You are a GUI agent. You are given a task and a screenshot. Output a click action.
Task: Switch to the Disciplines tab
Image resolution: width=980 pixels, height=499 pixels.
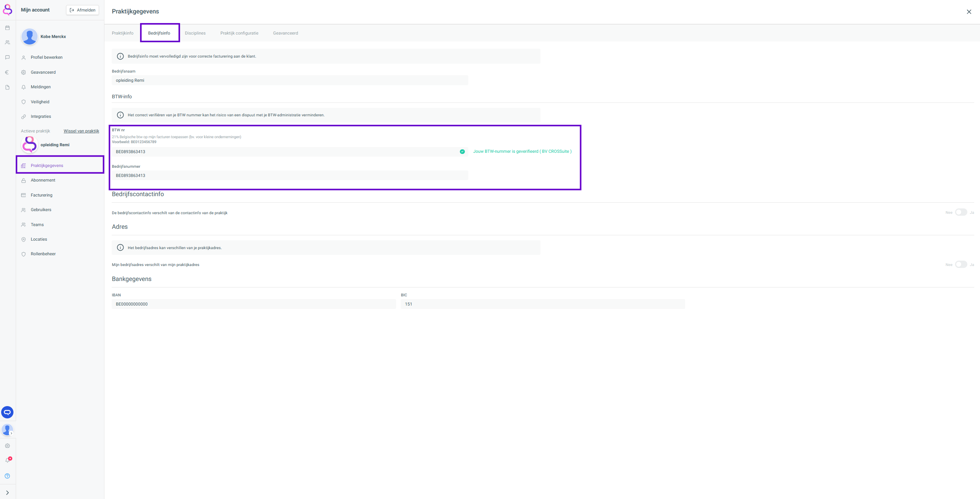pyautogui.click(x=195, y=33)
